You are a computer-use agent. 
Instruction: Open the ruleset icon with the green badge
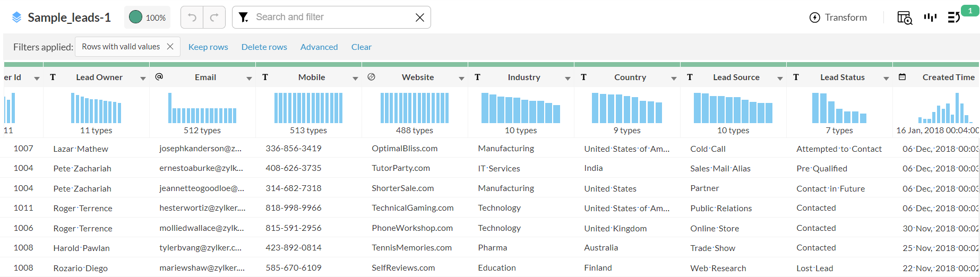click(954, 18)
